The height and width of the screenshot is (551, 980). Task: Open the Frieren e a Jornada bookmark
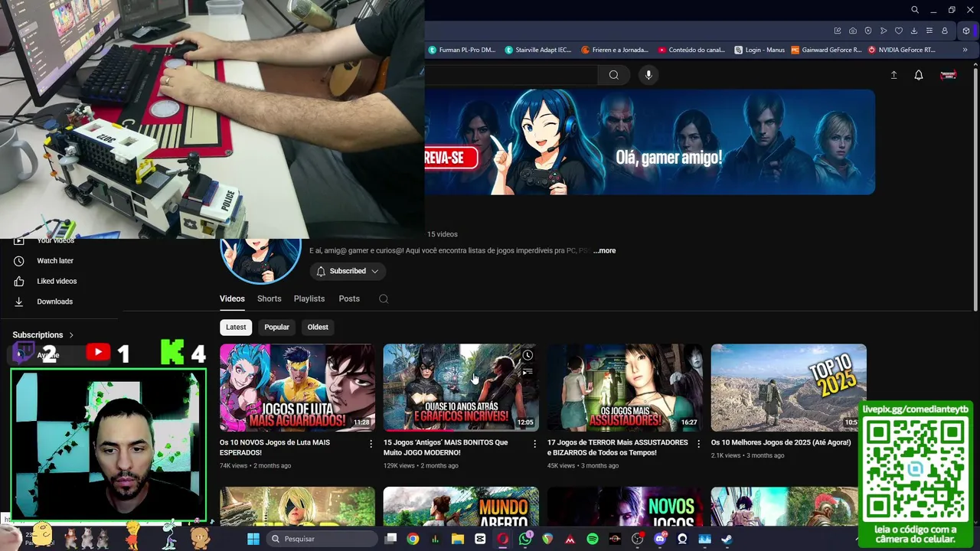tap(615, 50)
